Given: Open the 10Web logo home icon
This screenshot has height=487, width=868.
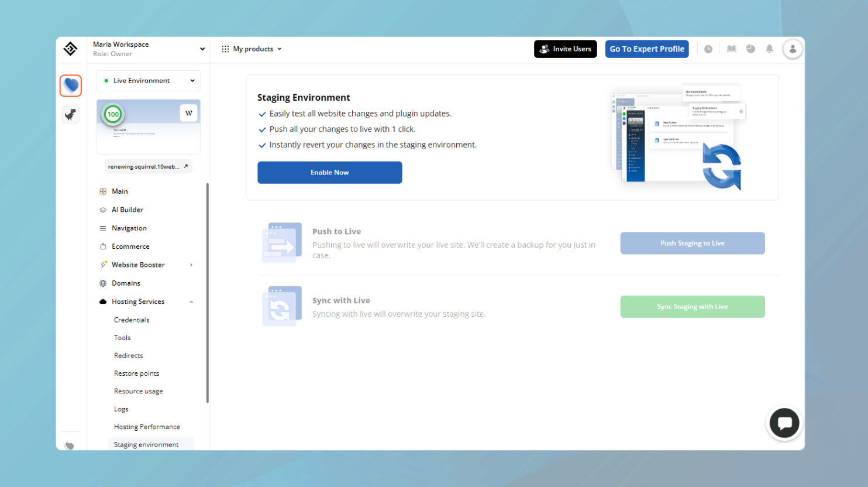Looking at the screenshot, I should 70,49.
